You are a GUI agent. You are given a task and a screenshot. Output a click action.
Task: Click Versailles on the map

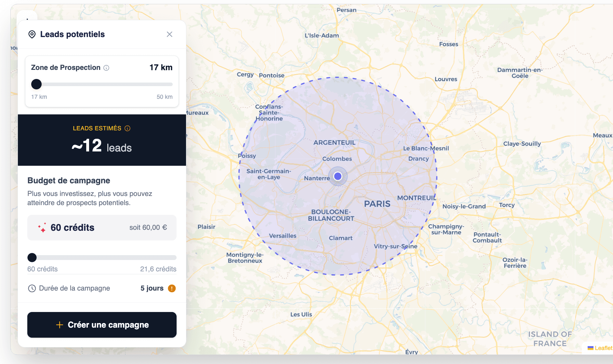point(283,236)
